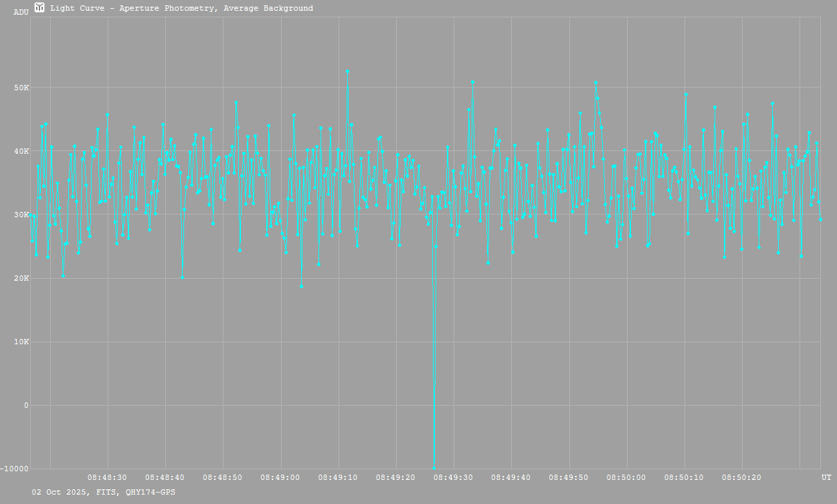The image size is (837, 504).
Task: Click the 08:49:50 time axis label
Action: (569, 477)
